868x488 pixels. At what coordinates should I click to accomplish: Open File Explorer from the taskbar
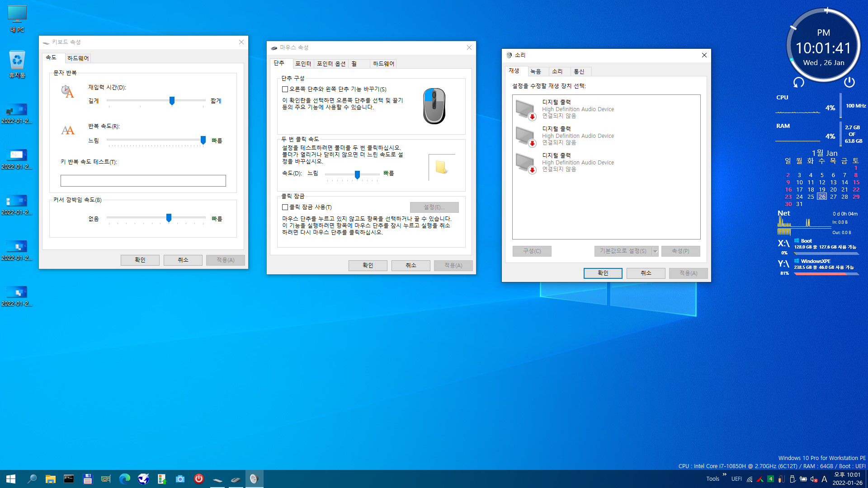[x=50, y=479]
